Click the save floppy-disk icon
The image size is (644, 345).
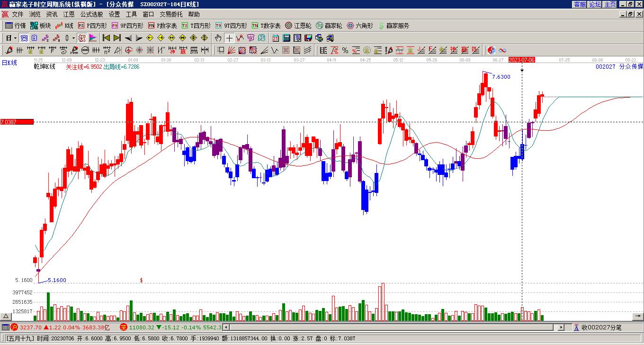308,38
